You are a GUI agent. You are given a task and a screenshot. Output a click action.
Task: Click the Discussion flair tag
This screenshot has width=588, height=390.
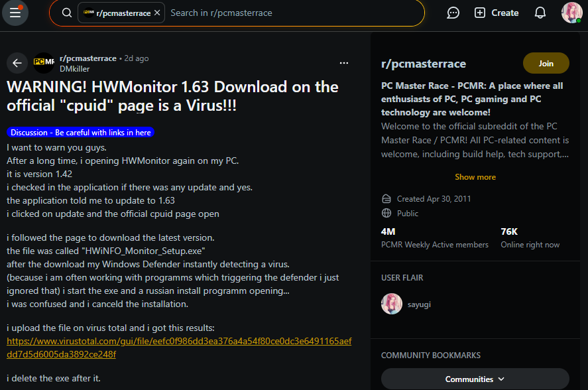coord(81,133)
